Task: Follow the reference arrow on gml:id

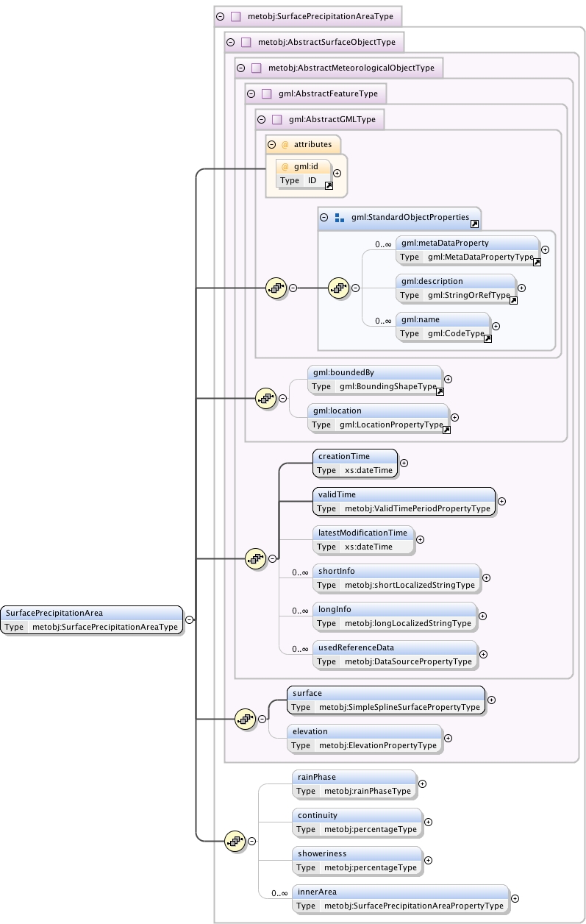Action: pos(329,186)
